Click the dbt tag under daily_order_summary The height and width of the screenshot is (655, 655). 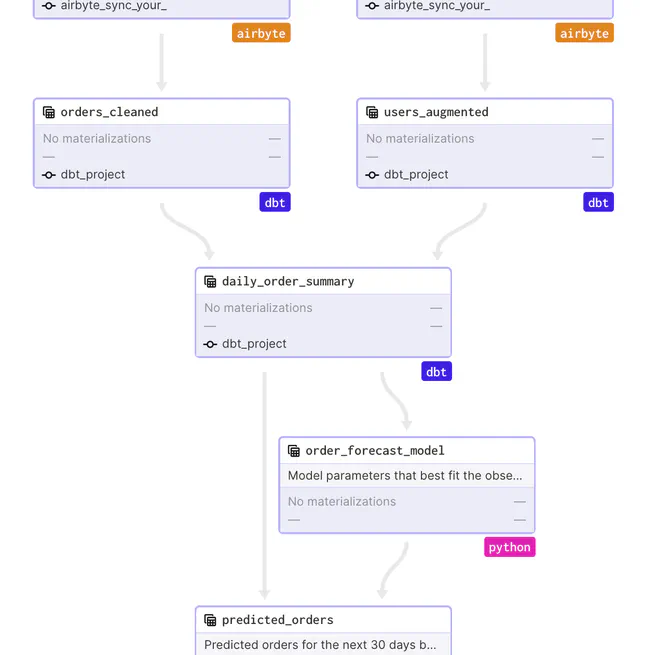coord(436,371)
